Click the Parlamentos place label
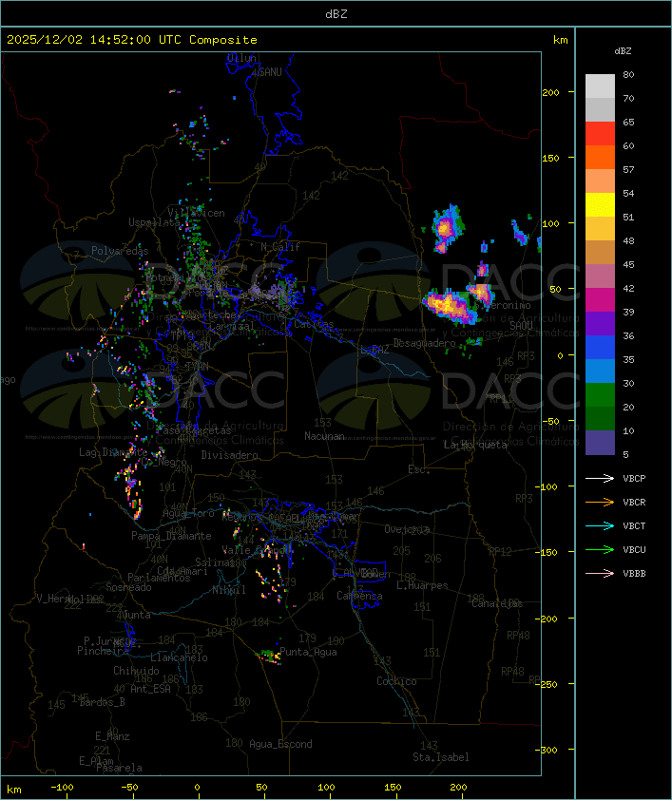672x800 pixels. click(159, 578)
